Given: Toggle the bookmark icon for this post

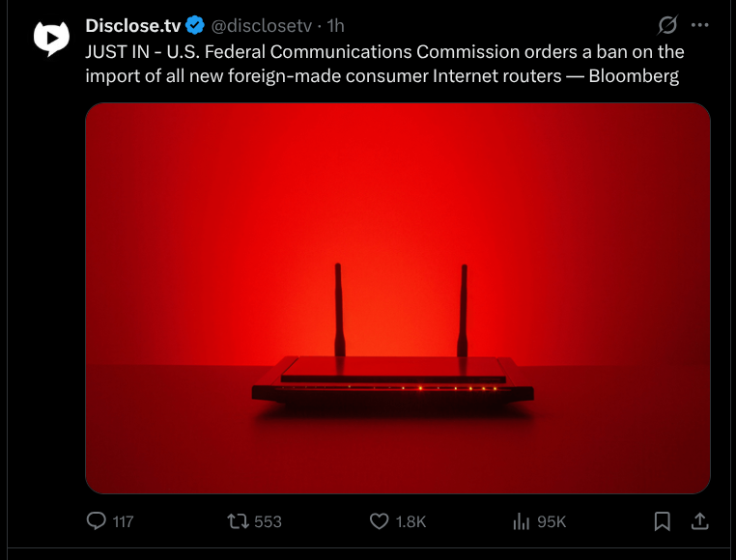Looking at the screenshot, I should [663, 521].
